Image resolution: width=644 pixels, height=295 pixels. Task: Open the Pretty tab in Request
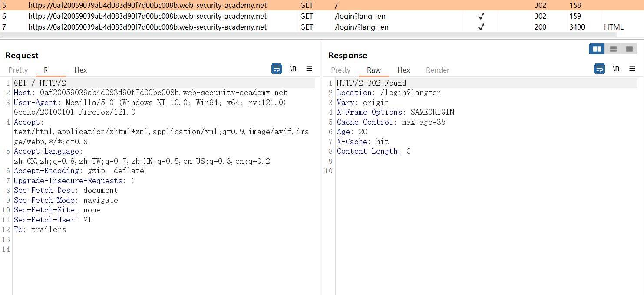(18, 70)
